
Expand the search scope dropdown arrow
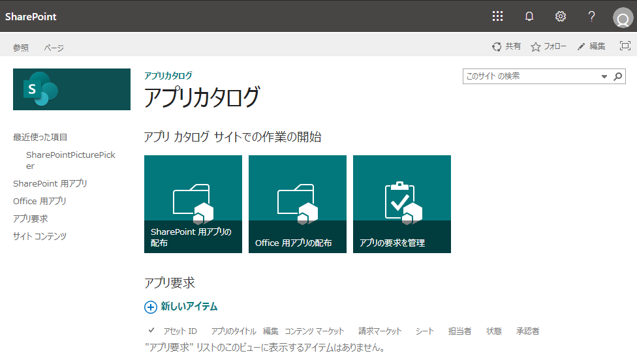click(604, 76)
